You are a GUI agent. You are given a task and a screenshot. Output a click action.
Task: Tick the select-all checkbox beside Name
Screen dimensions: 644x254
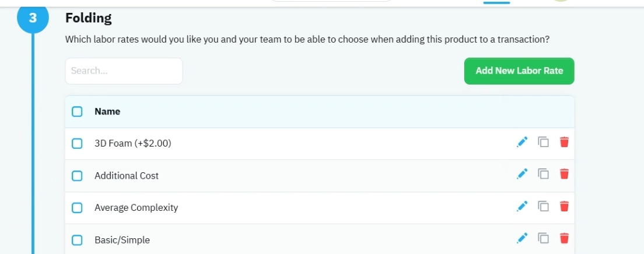[77, 112]
